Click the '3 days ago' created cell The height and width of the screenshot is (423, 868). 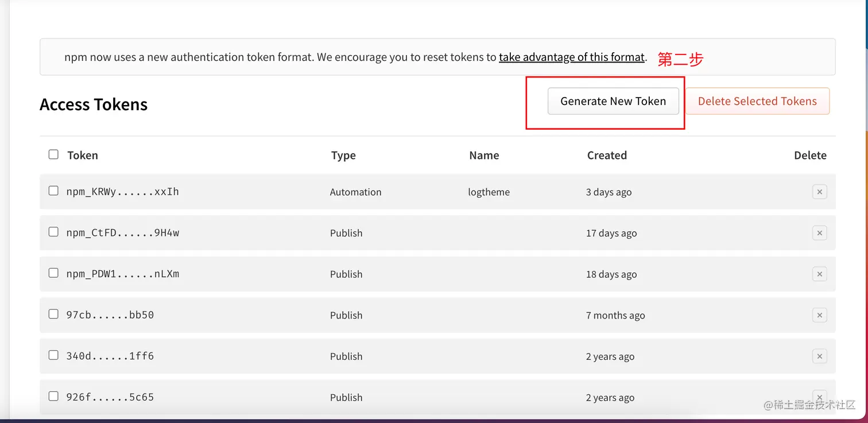point(609,192)
